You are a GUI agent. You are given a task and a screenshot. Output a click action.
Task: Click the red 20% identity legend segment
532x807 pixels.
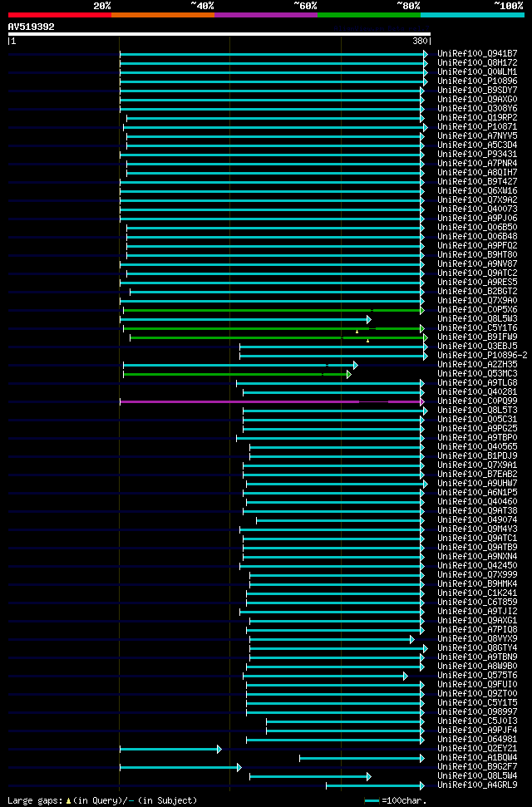(x=60, y=15)
